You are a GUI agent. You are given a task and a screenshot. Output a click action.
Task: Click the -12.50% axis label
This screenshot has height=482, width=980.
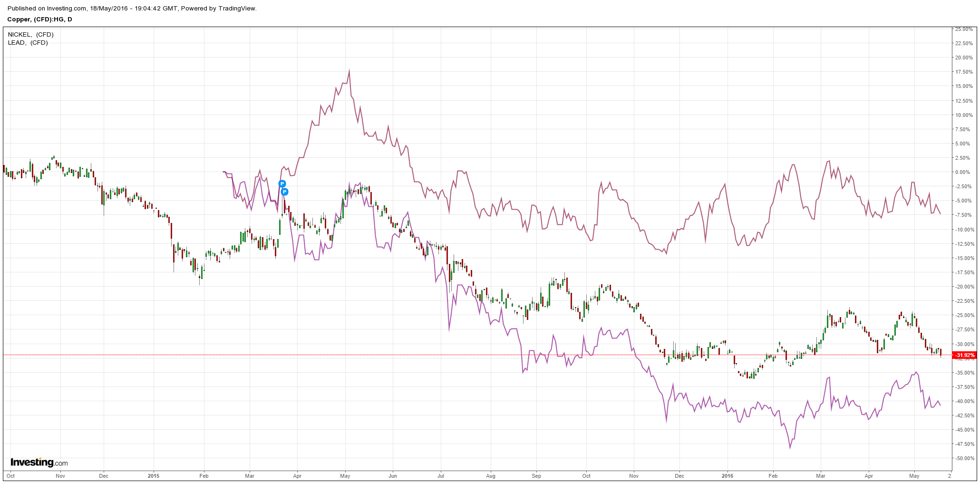point(964,244)
